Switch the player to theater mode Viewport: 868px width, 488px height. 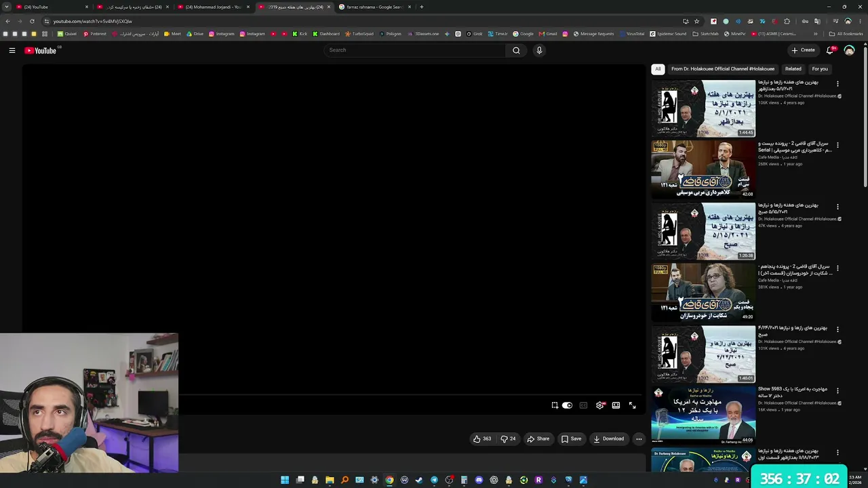click(x=616, y=405)
